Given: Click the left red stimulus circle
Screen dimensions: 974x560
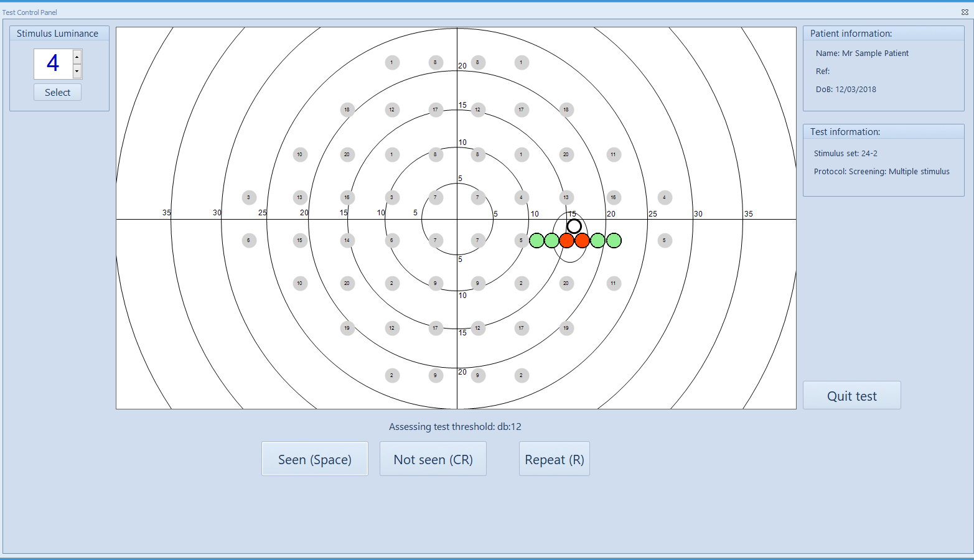Looking at the screenshot, I should click(566, 240).
